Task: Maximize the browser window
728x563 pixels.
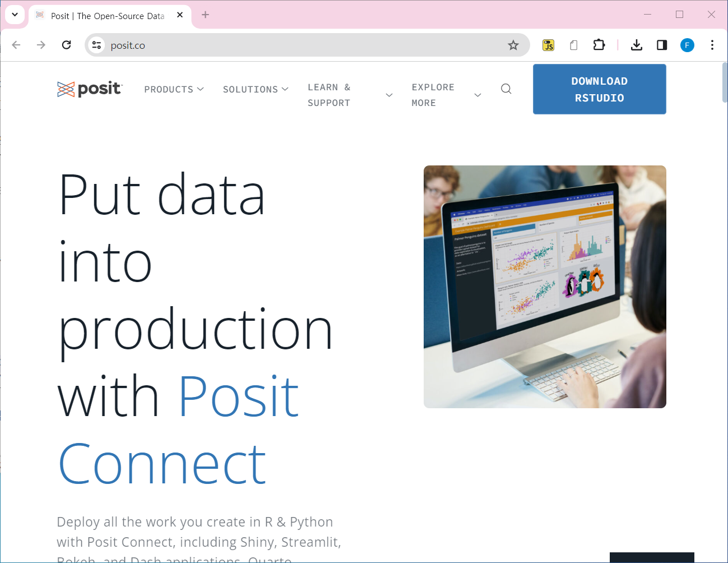Action: tap(680, 15)
